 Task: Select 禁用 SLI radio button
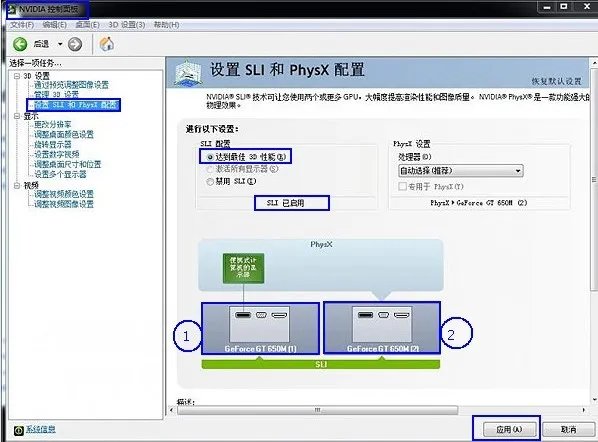[210, 182]
